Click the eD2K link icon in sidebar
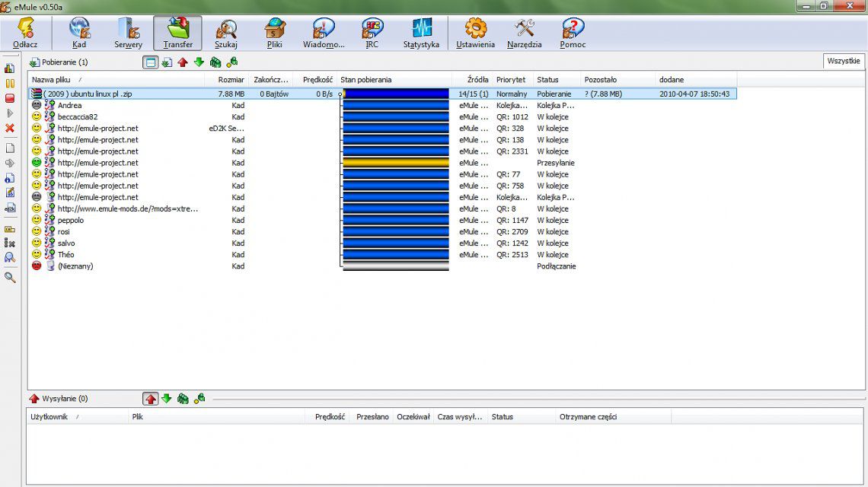Screen dimensions: 868x487 10,207
